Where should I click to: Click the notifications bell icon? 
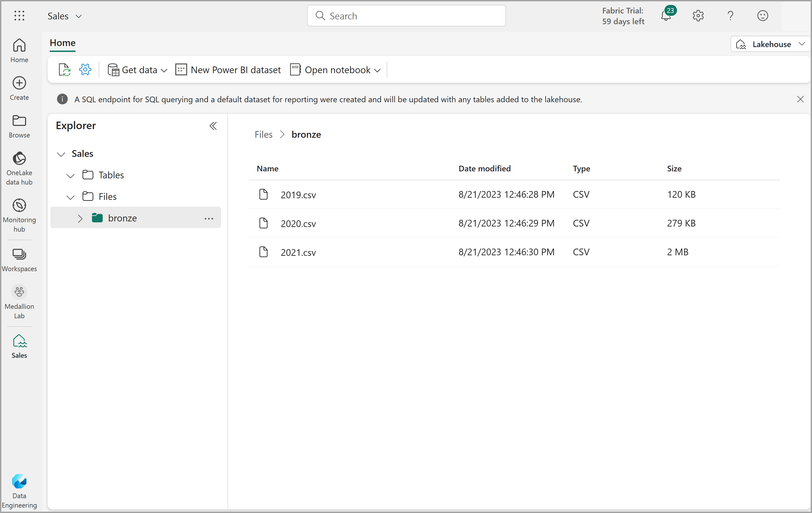coord(665,16)
